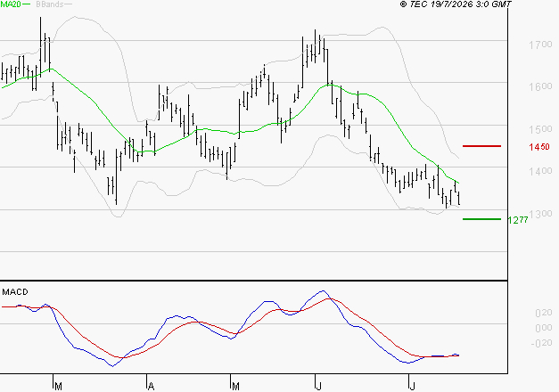This screenshot has height=392, width=559.
Task: Click the first M month label
Action: [59, 387]
